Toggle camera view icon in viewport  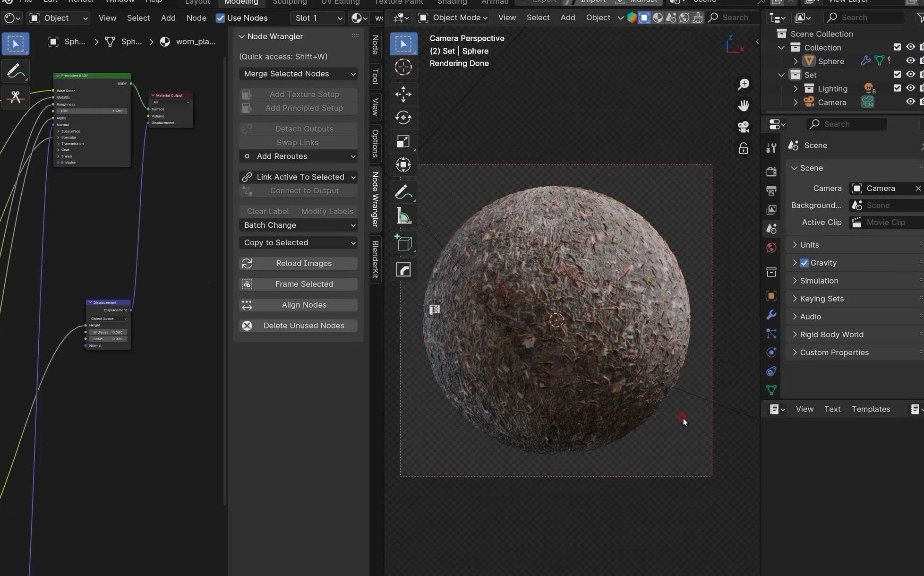[x=743, y=127]
